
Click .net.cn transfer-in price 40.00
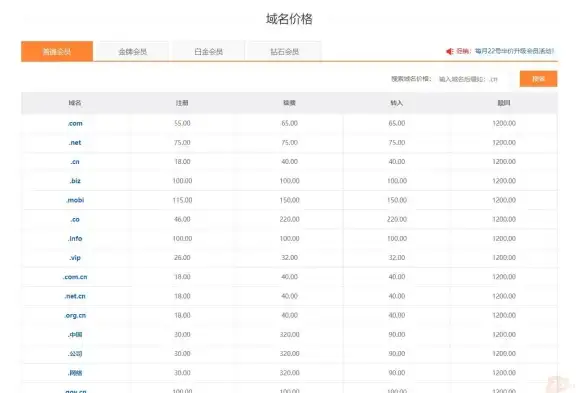397,296
